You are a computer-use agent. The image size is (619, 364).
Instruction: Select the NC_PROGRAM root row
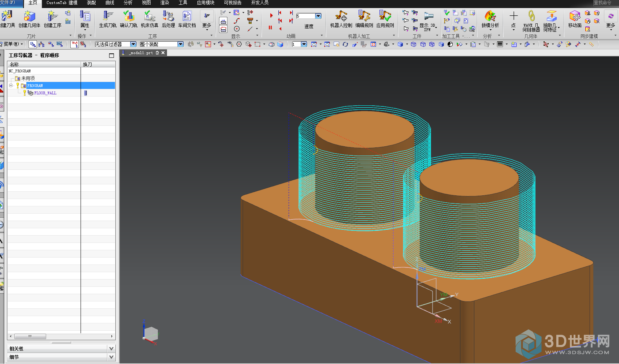tap(61, 71)
